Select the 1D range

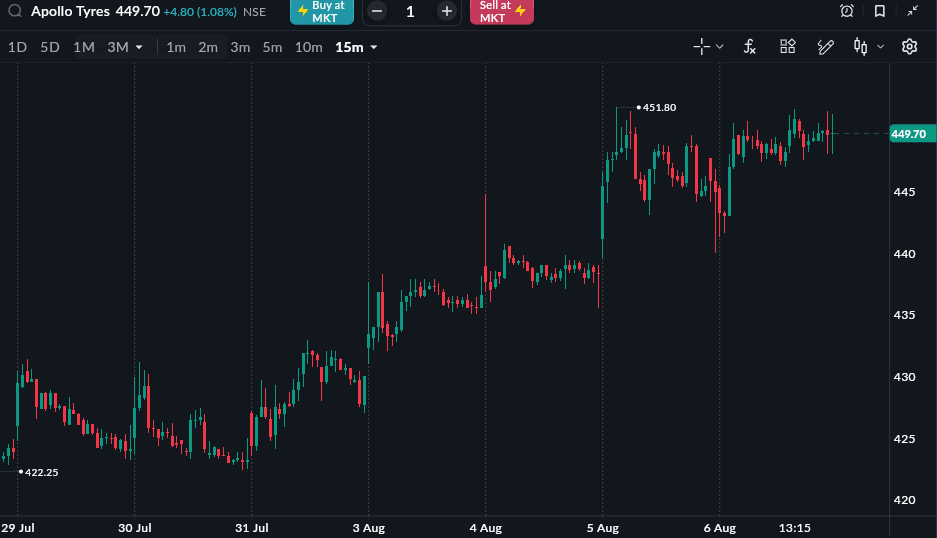coord(17,47)
